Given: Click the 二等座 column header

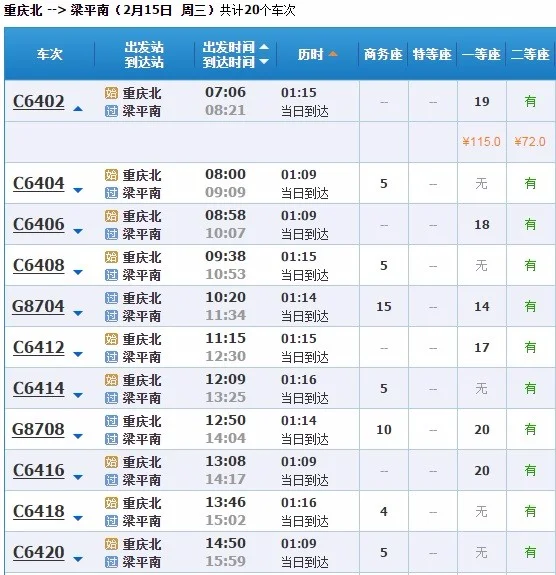Looking at the screenshot, I should pos(530,54).
